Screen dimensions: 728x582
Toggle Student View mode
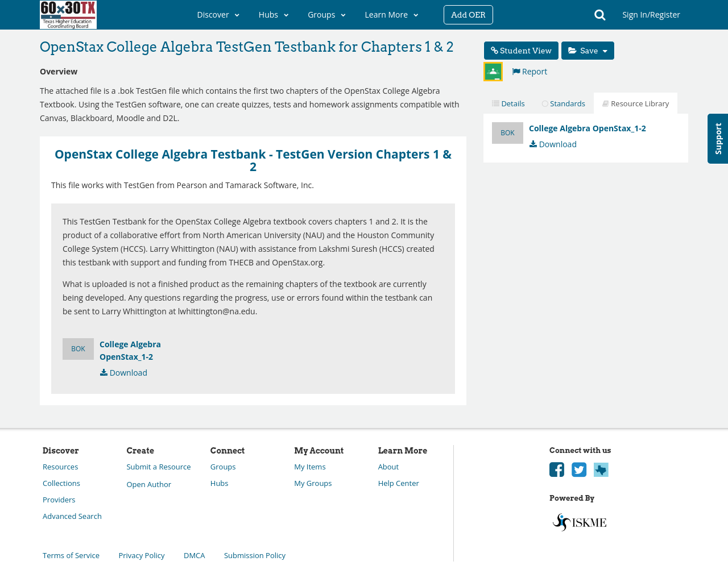(x=521, y=49)
